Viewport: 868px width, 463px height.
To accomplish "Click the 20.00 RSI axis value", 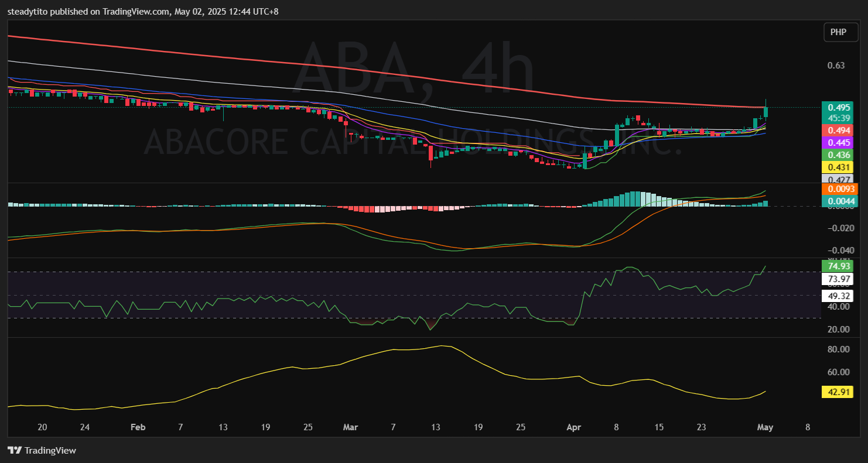I will click(839, 329).
